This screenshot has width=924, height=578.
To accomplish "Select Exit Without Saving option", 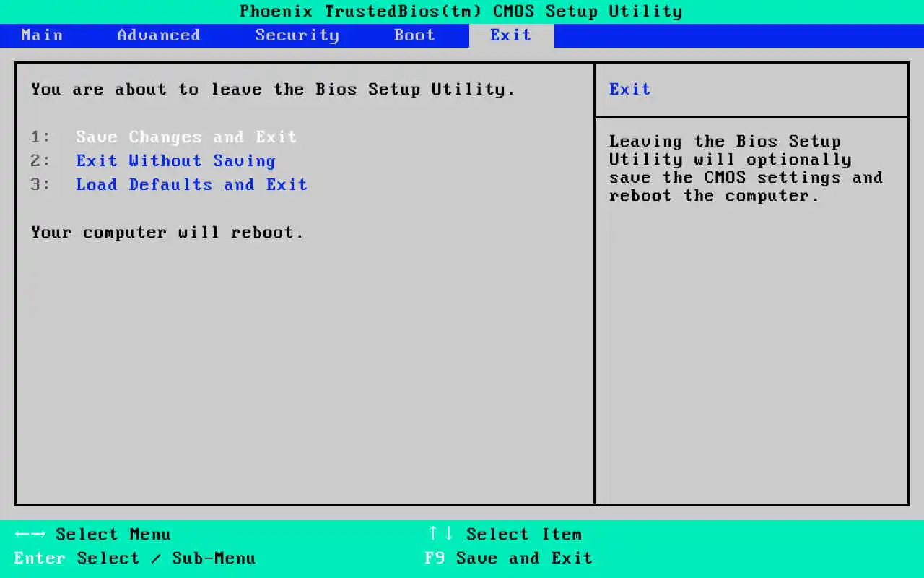I will (x=175, y=160).
